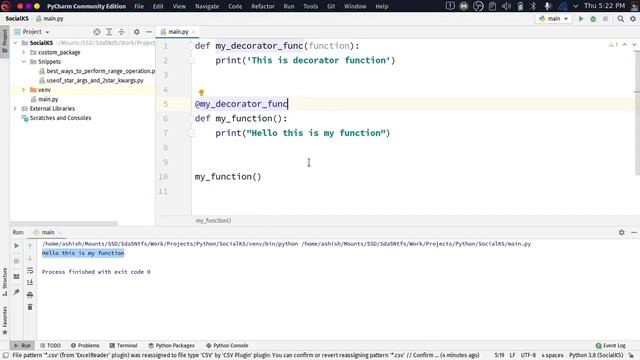
Task: Print console output icon
Action: pos(30,295)
